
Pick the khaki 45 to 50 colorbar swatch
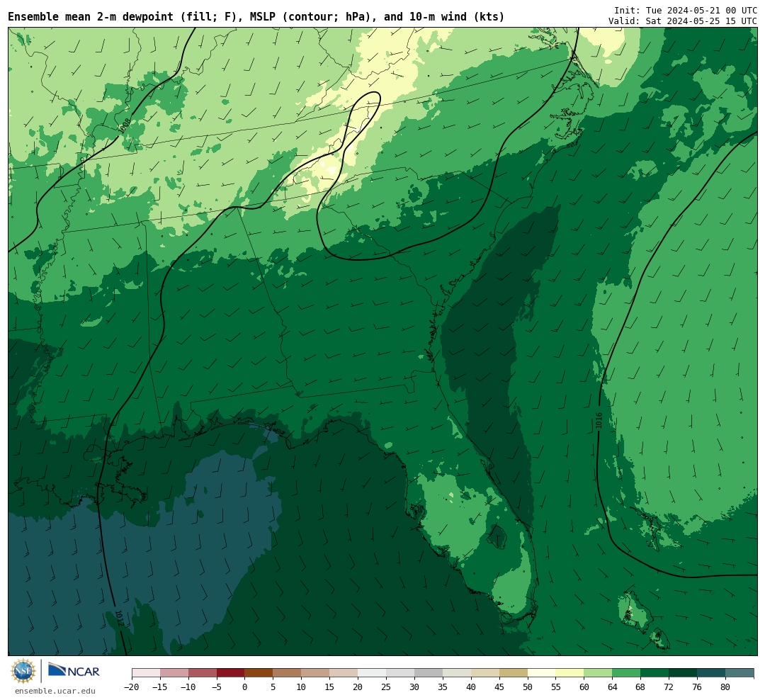(x=514, y=673)
